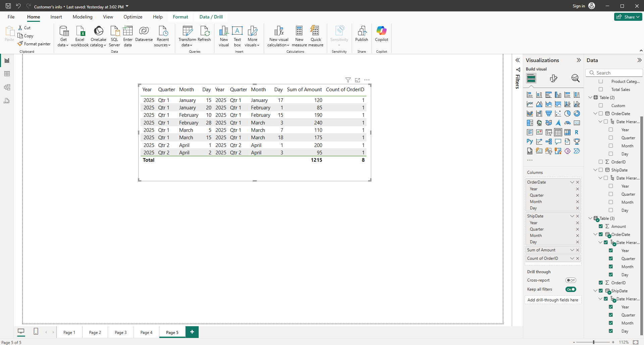This screenshot has height=345, width=644.
Task: Open Model view in left sidebar
Action: (x=7, y=87)
